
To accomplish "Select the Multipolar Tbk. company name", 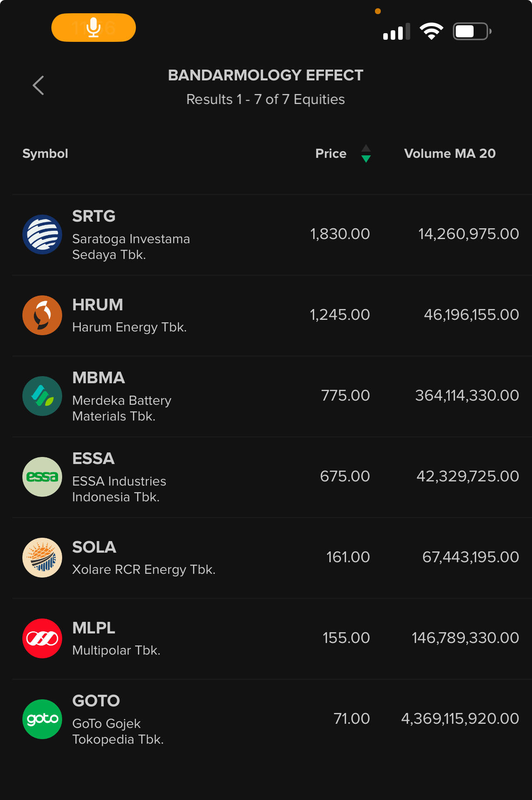I will (116, 650).
